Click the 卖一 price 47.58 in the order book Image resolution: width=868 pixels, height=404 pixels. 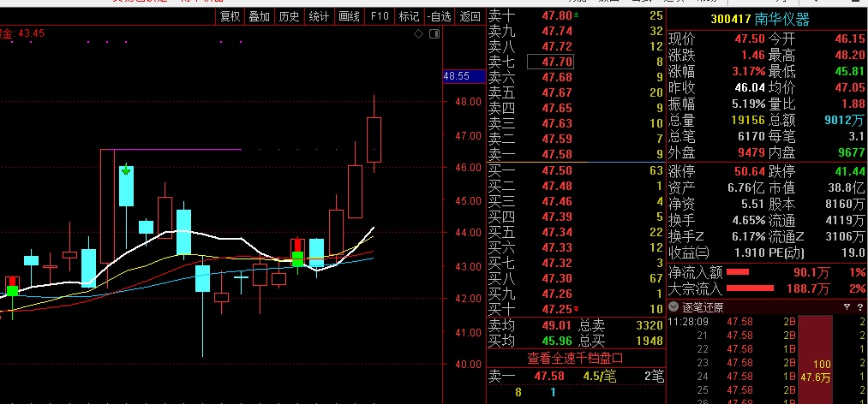coord(557,154)
